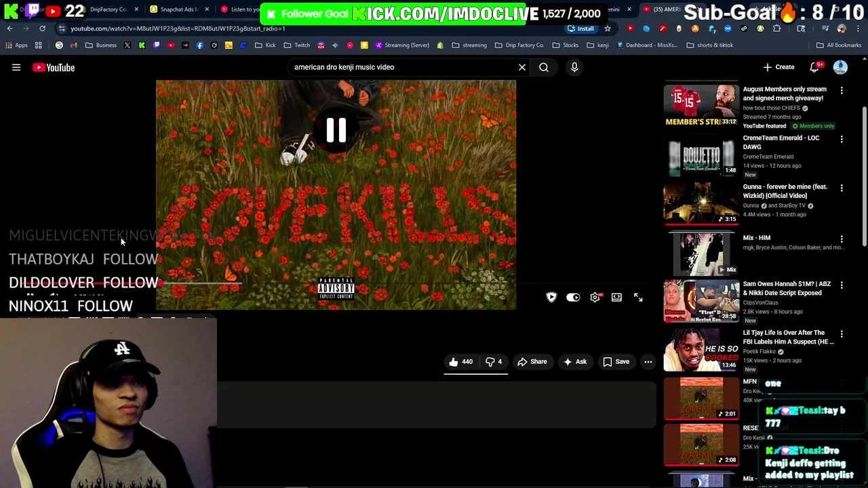Image resolution: width=868 pixels, height=488 pixels.
Task: Open Chrome extensions puzzle icon
Action: coord(776,28)
